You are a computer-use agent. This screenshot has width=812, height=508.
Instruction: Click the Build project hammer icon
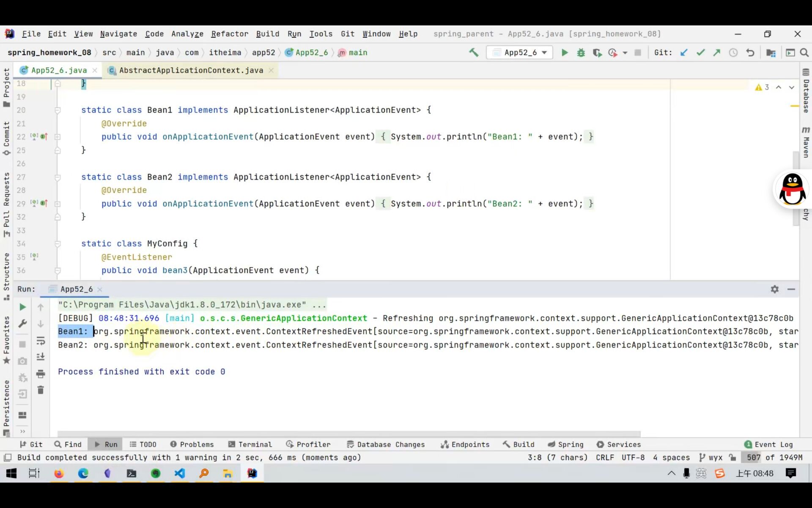coord(474,52)
